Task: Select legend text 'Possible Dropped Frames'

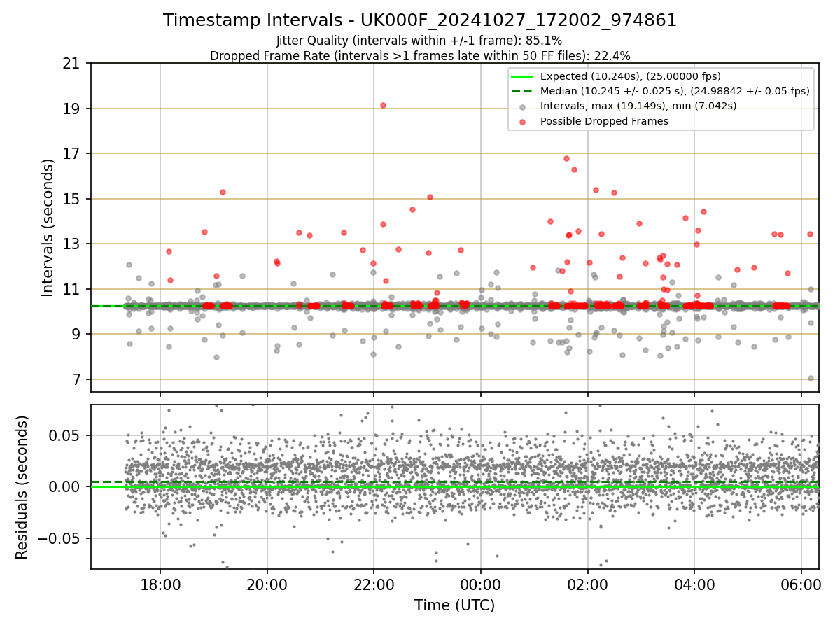Action: [x=604, y=121]
